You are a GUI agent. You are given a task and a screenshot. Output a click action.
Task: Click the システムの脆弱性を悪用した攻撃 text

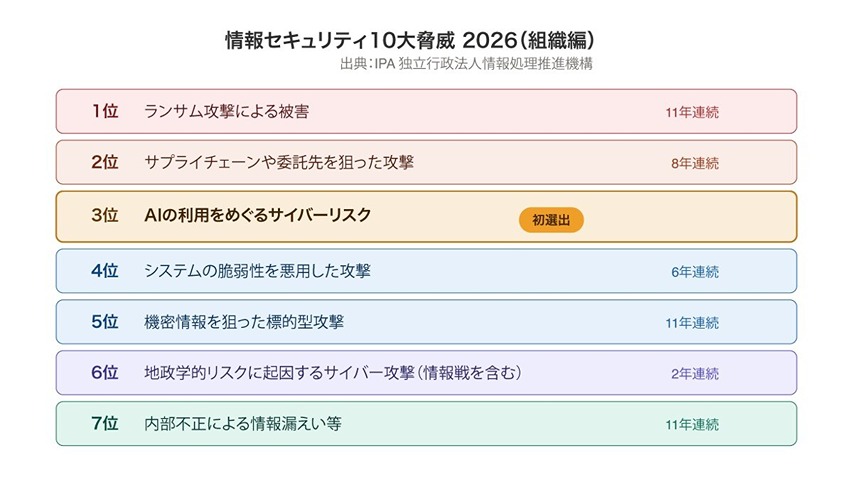click(257, 270)
